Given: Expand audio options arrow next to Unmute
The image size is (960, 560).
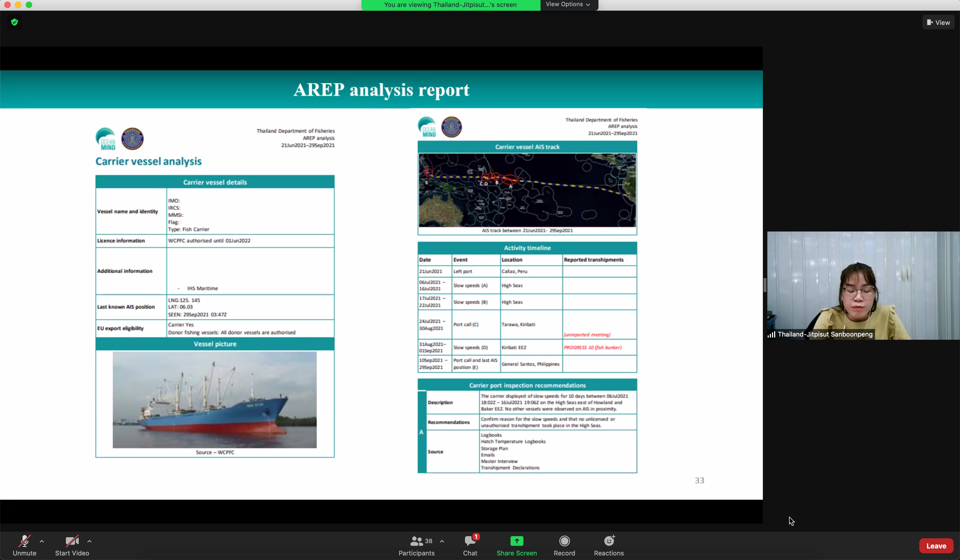Looking at the screenshot, I should pyautogui.click(x=42, y=541).
